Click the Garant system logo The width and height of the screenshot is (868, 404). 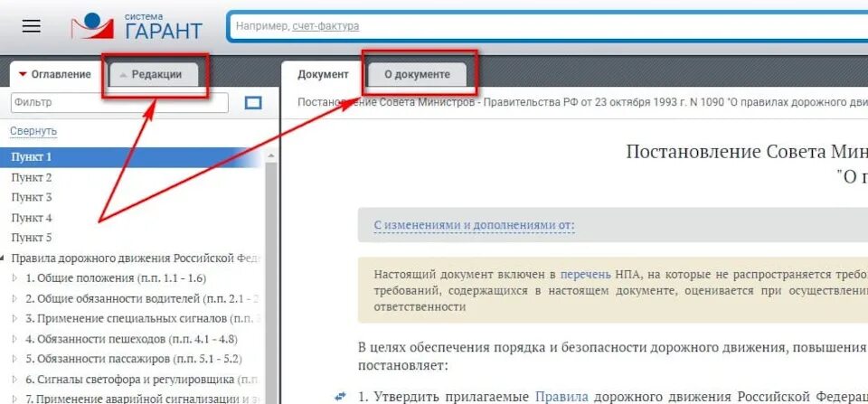137,26
